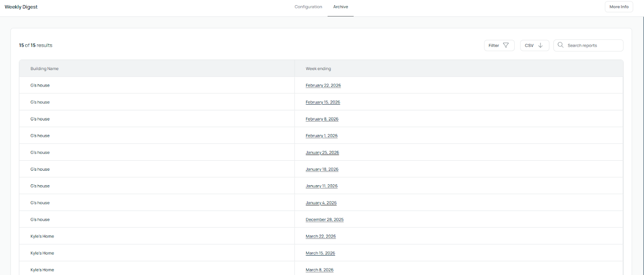Open the March 15, 2026 report link
644x275 pixels.
pos(320,253)
